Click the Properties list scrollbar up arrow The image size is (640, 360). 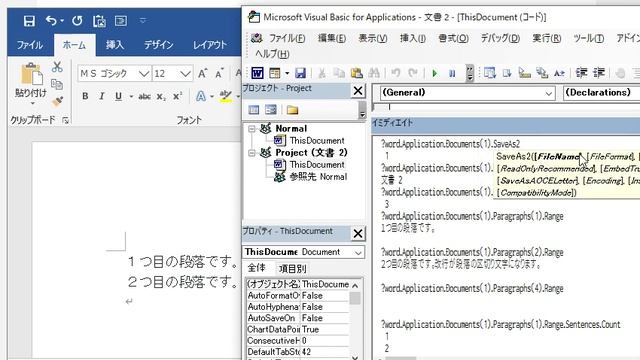click(355, 285)
